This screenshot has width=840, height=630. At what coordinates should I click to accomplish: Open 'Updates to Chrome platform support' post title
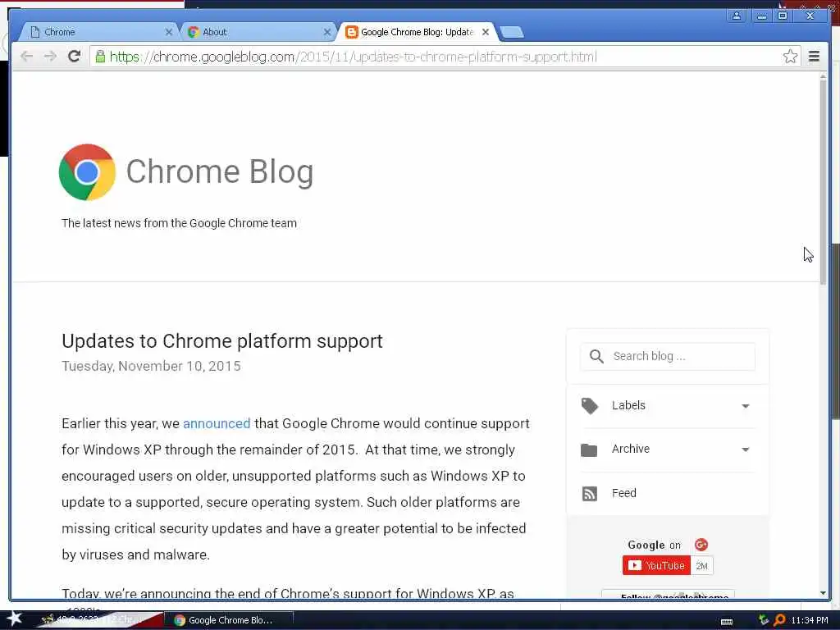(x=221, y=340)
